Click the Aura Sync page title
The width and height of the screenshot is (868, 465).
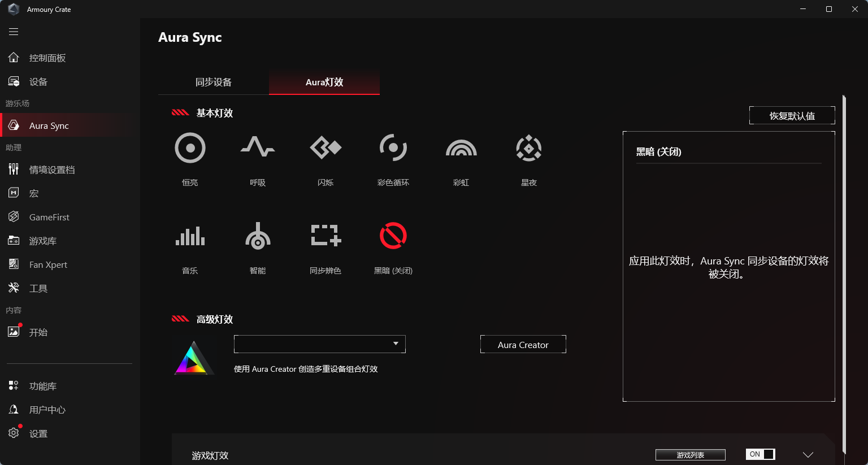190,37
